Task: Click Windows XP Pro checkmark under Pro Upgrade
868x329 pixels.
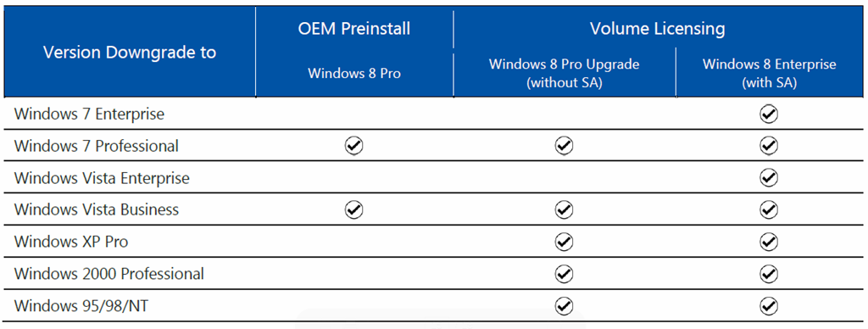Action: [x=564, y=242]
